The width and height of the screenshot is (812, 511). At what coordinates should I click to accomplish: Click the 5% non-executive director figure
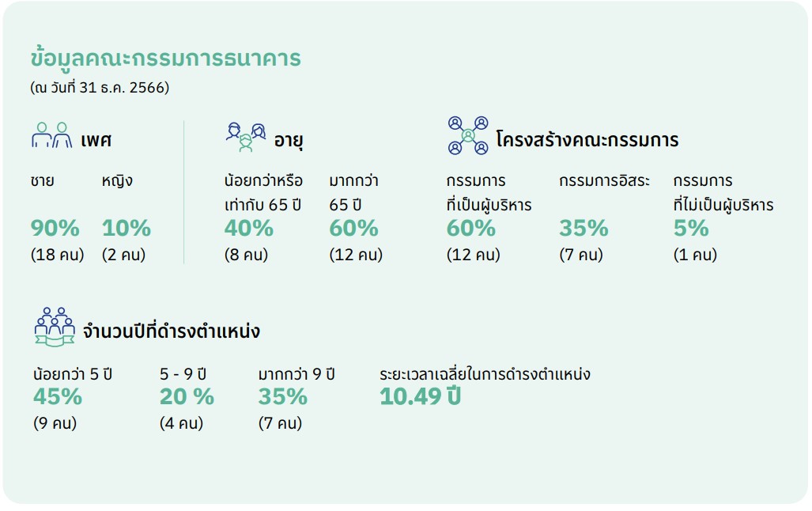[x=691, y=228]
